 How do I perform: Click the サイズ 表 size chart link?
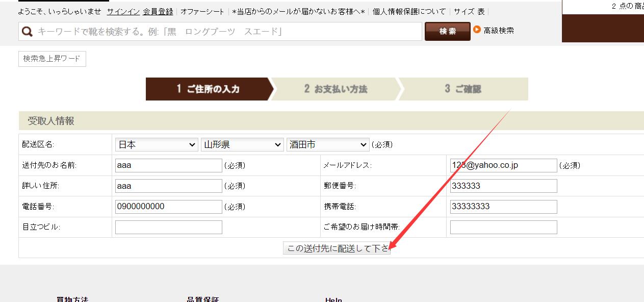[469, 11]
